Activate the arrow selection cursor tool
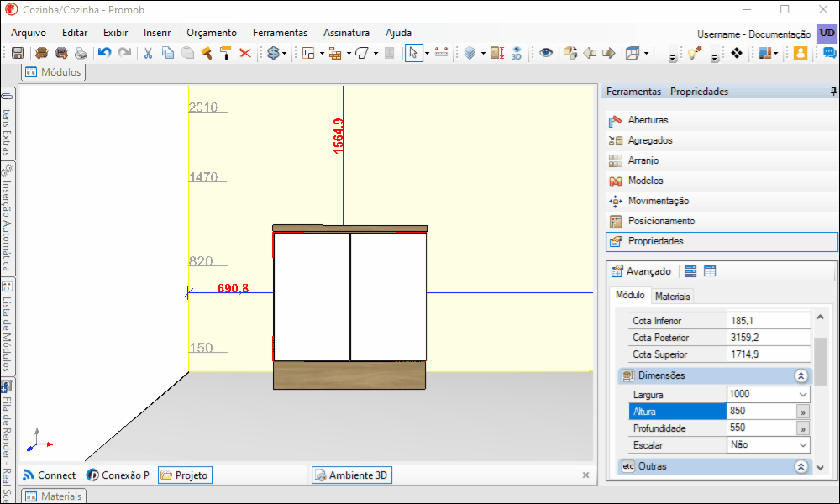840x504 pixels. click(x=413, y=53)
